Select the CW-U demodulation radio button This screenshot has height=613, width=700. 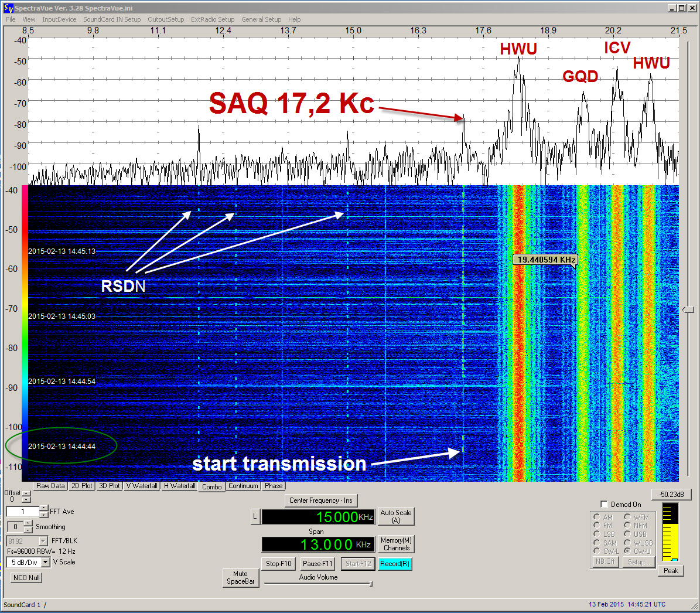click(627, 551)
